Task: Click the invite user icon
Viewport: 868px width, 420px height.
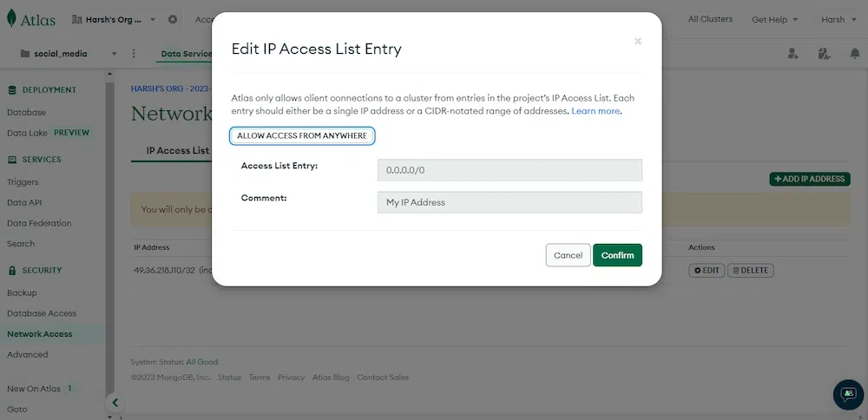Action: 793,54
